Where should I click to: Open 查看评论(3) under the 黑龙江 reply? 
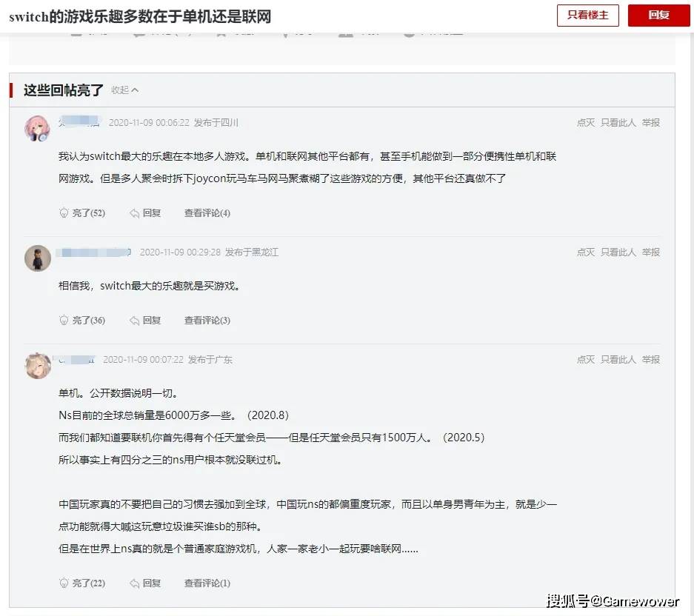[x=207, y=321]
